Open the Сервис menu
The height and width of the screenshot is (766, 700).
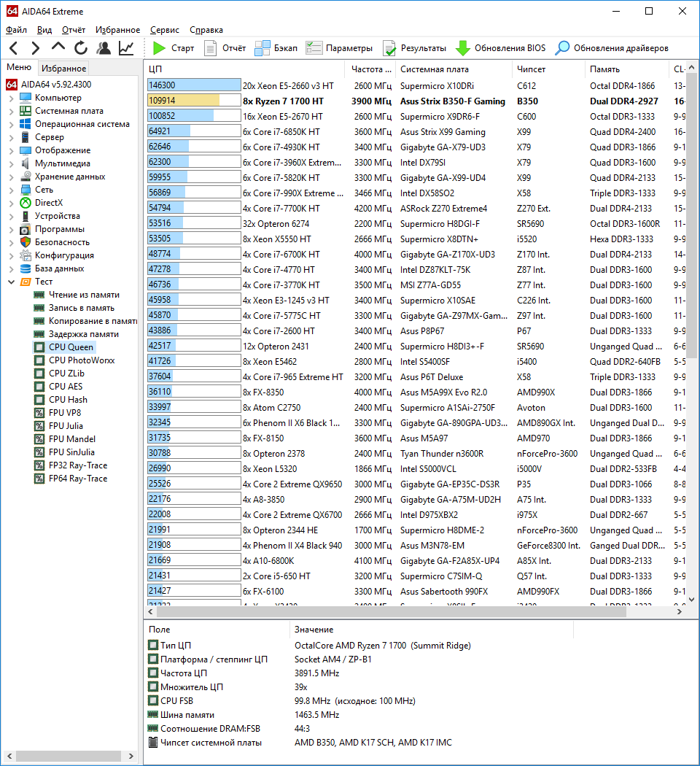pos(165,30)
